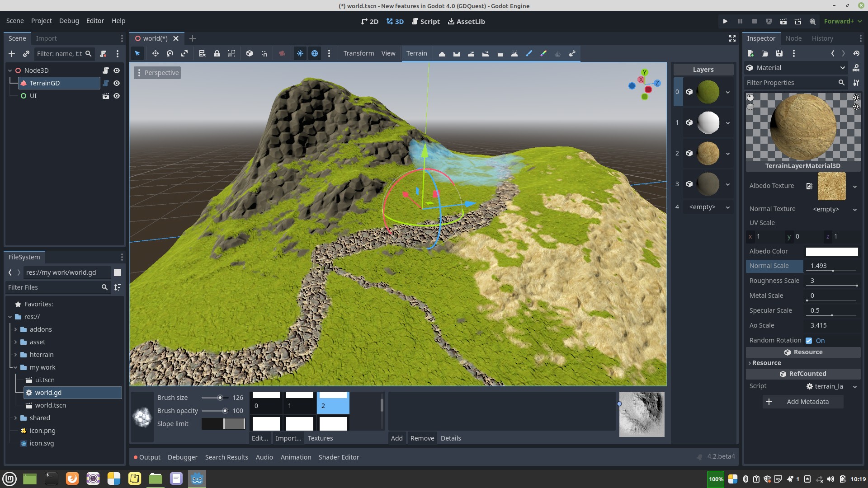Toggle visibility of Node3D
The width and height of the screenshot is (868, 488).
(x=117, y=70)
